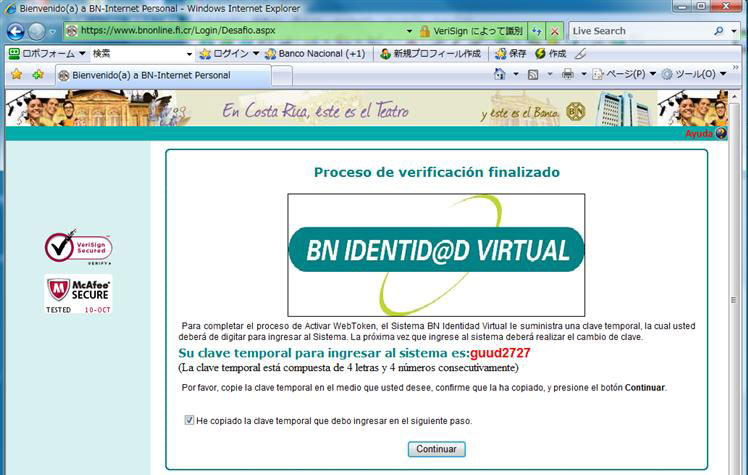Click the Continuar button
This screenshot has width=748, height=475.
[436, 449]
